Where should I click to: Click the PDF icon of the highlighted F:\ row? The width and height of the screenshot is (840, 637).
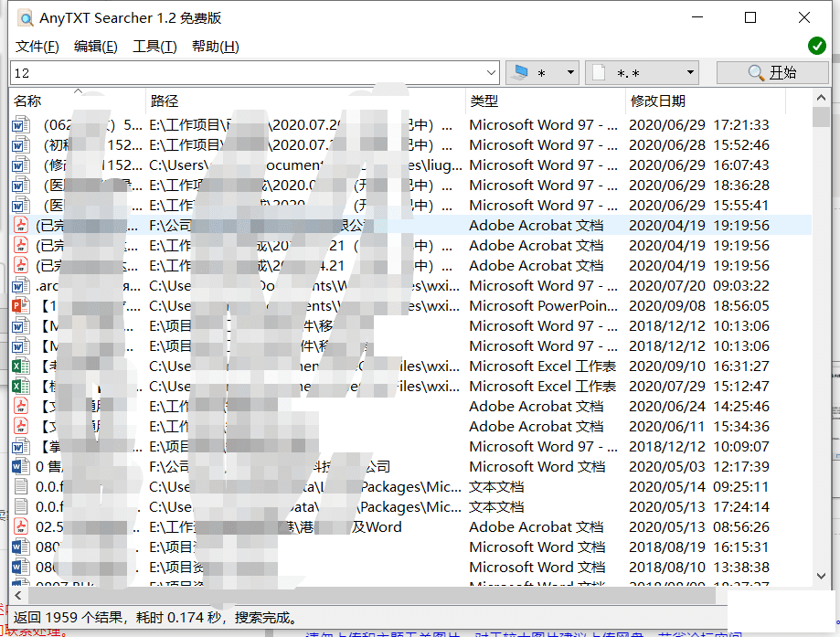tap(20, 226)
